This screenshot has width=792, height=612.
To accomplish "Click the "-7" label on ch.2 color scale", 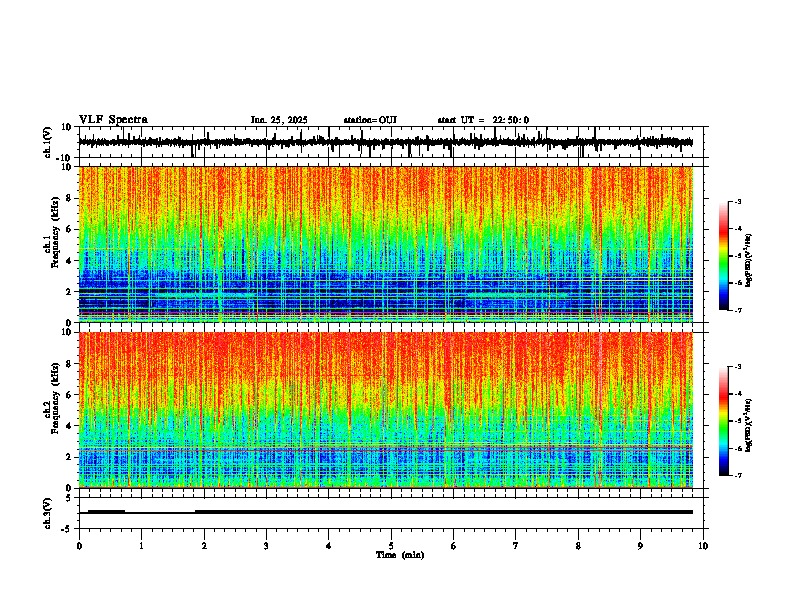I will (737, 476).
